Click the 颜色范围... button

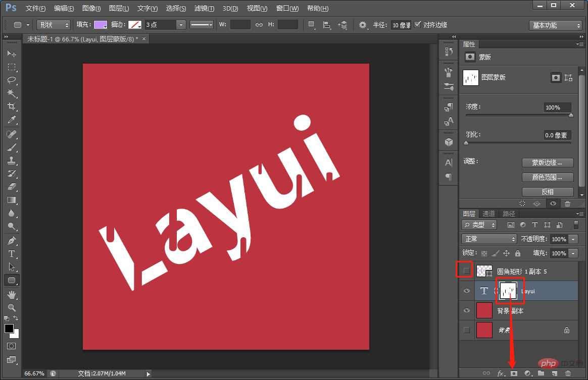pyautogui.click(x=548, y=177)
